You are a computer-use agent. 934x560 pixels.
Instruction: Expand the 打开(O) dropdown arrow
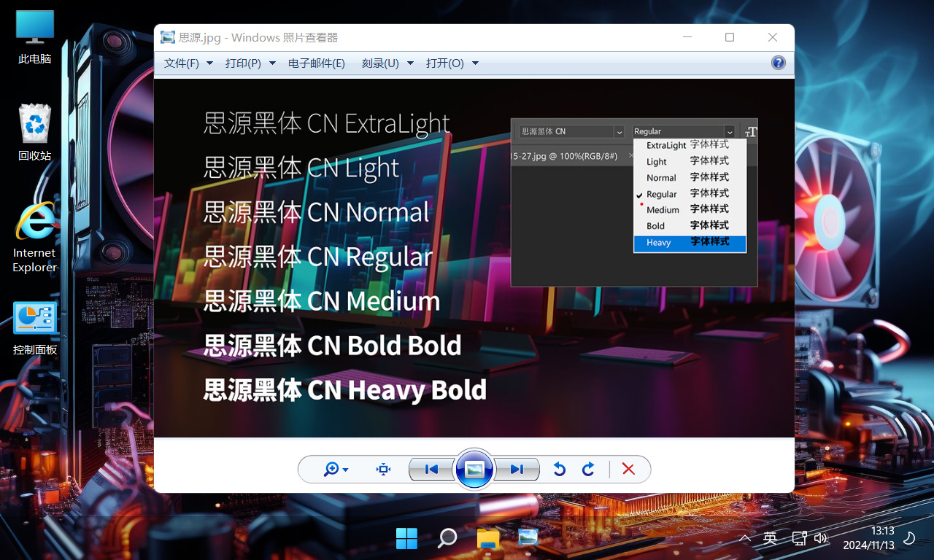point(475,63)
